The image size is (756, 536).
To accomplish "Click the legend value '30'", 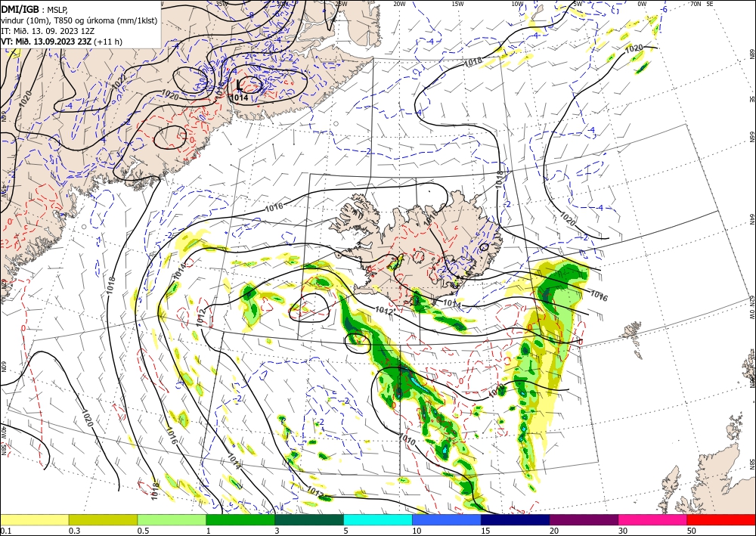I will coord(623,531).
